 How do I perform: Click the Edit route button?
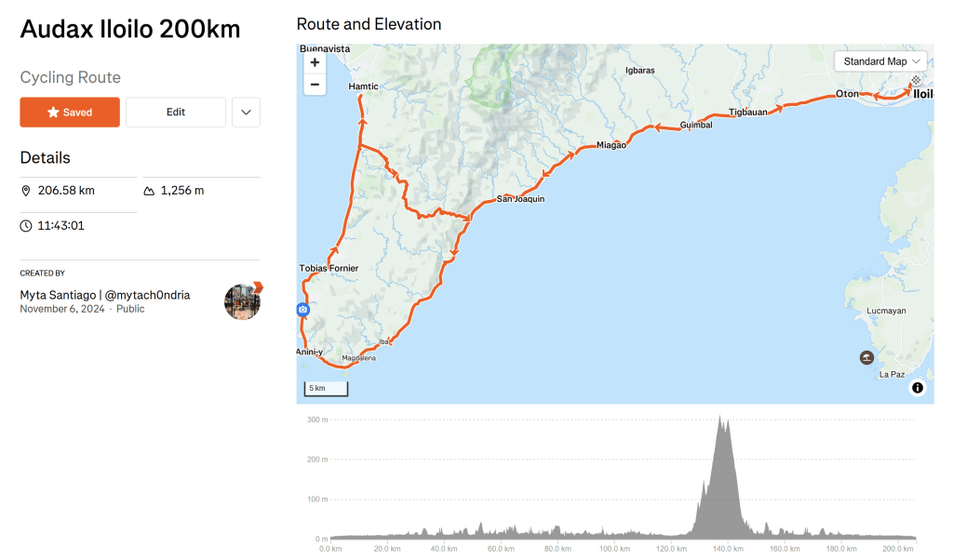[x=176, y=113]
